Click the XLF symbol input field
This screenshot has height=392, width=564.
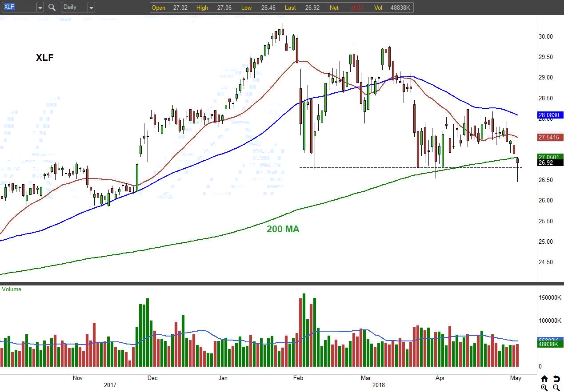tap(19, 7)
